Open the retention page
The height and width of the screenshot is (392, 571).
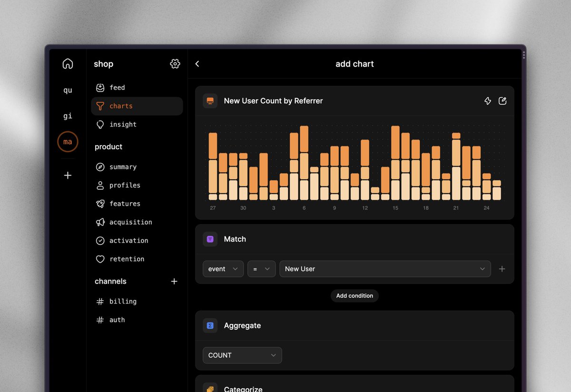coord(137,259)
